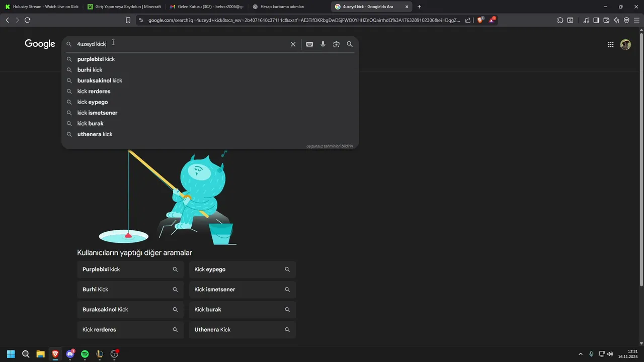Open related search Kick eypego

click(243, 269)
